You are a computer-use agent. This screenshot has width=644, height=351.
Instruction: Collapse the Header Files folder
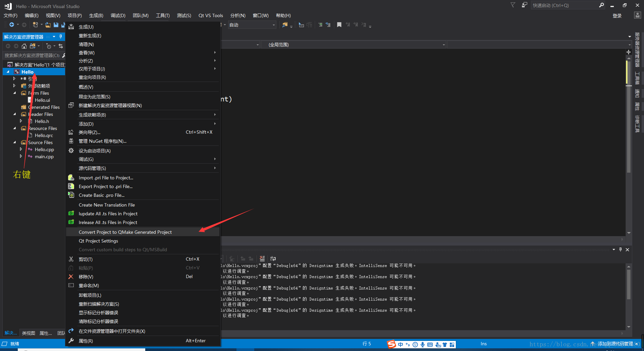14,114
